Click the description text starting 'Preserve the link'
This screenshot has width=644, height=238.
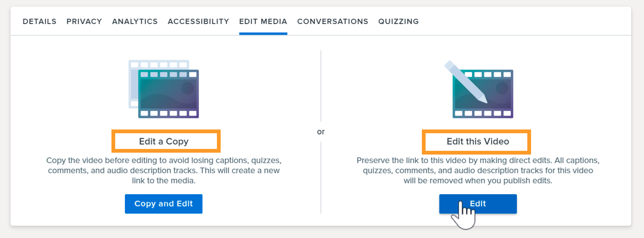point(478,170)
